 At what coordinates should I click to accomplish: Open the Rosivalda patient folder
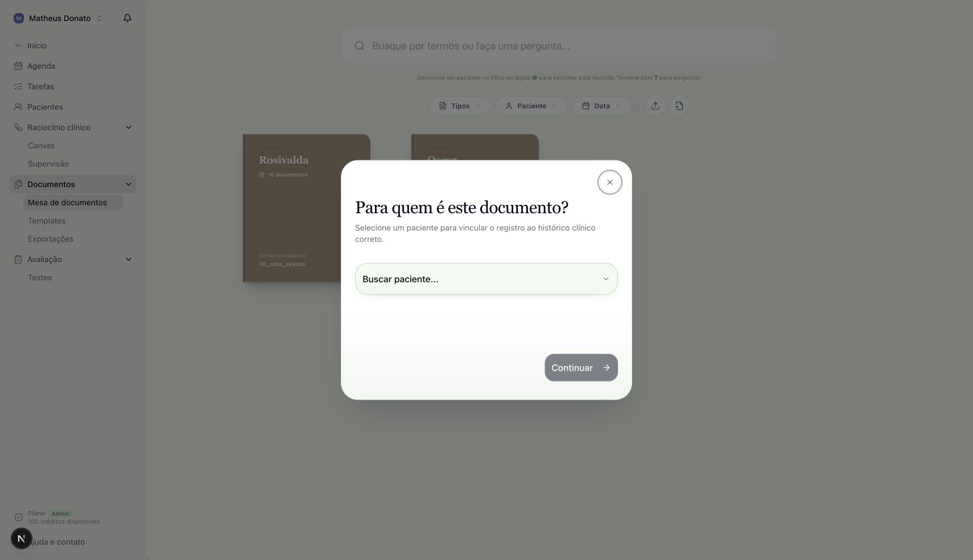point(307,208)
